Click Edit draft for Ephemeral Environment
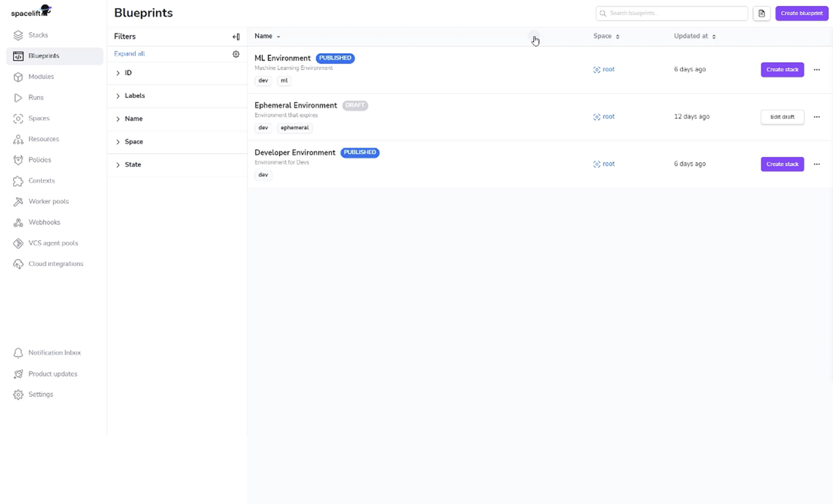Screen dimensions: 833x504 coord(782,117)
